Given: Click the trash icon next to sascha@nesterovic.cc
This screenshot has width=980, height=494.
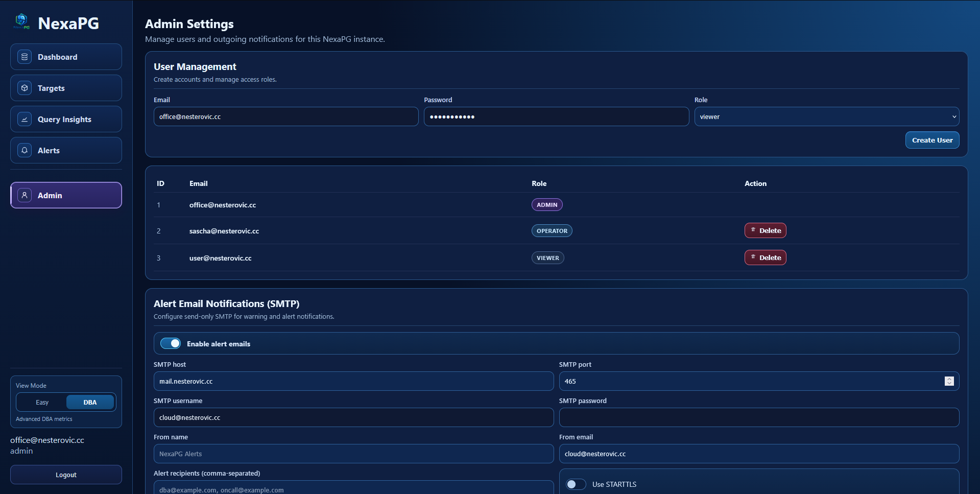Looking at the screenshot, I should pos(753,230).
